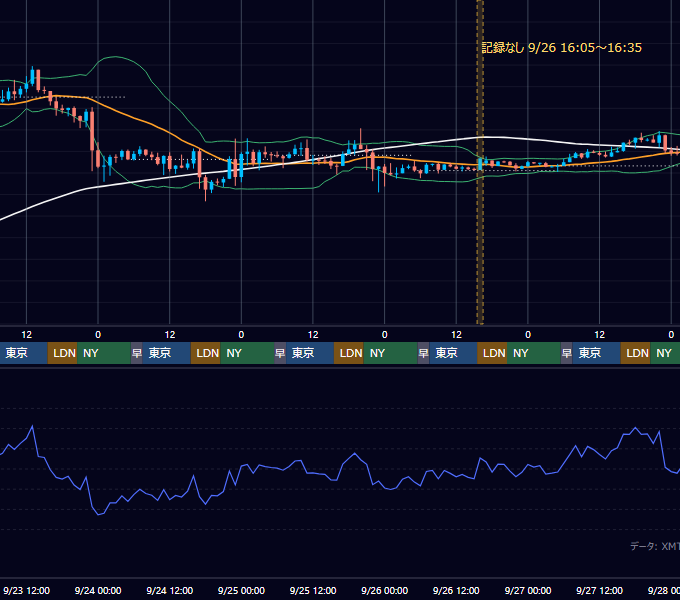Click the 9/24 00:00 date label

coord(98,590)
